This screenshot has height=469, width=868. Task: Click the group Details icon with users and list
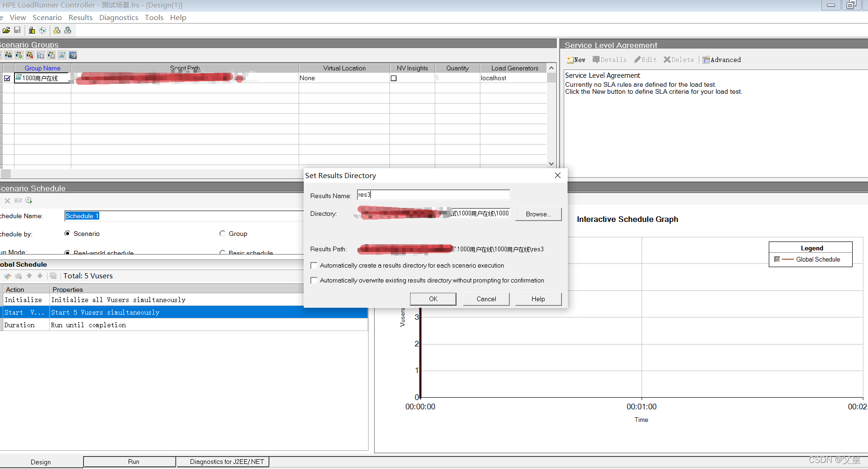coord(51,55)
